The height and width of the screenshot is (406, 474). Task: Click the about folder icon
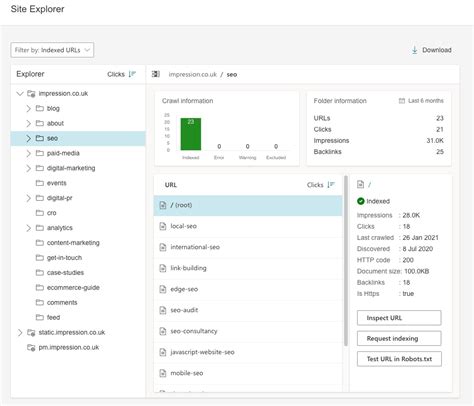40,123
